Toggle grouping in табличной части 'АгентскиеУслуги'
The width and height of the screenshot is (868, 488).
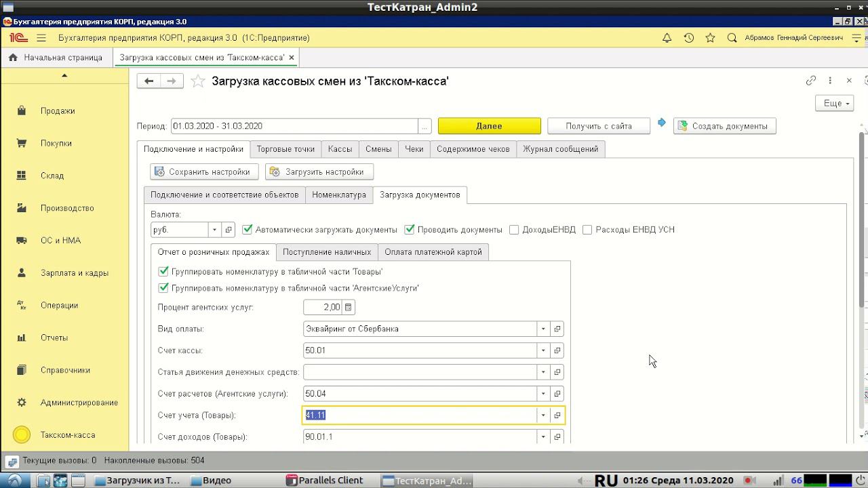(163, 288)
